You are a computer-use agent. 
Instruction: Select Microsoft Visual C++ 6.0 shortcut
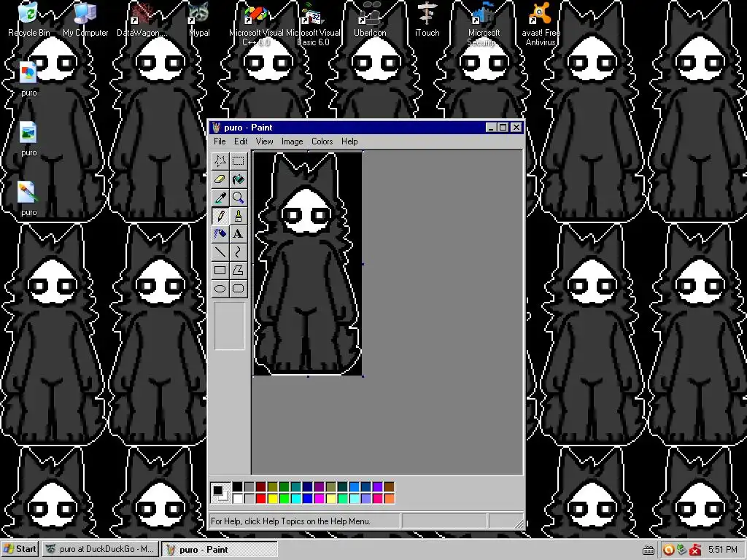pos(256,24)
